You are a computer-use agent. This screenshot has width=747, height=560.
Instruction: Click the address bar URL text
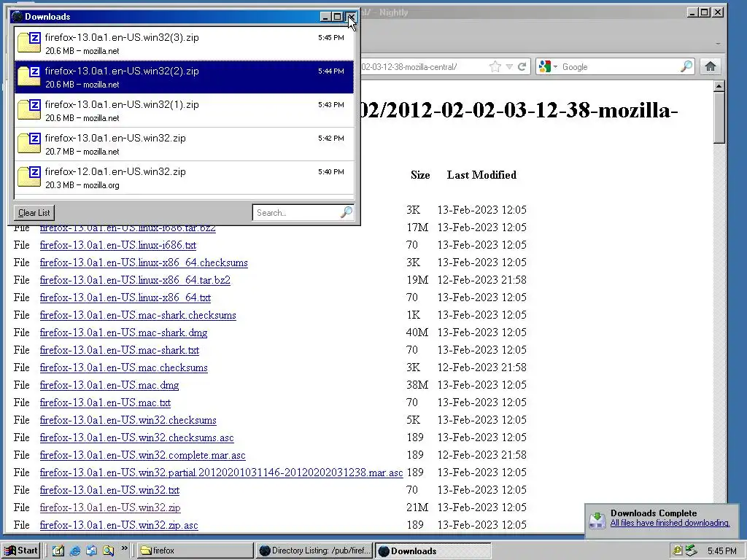[x=409, y=67]
